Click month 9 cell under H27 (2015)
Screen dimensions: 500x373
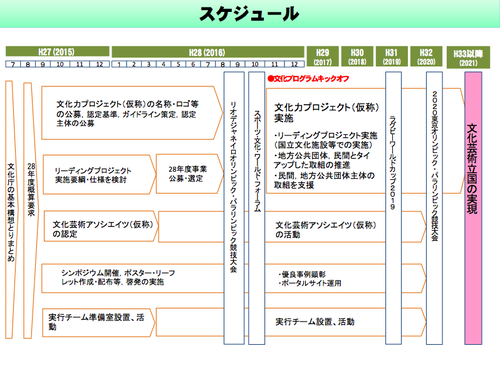(x=43, y=64)
